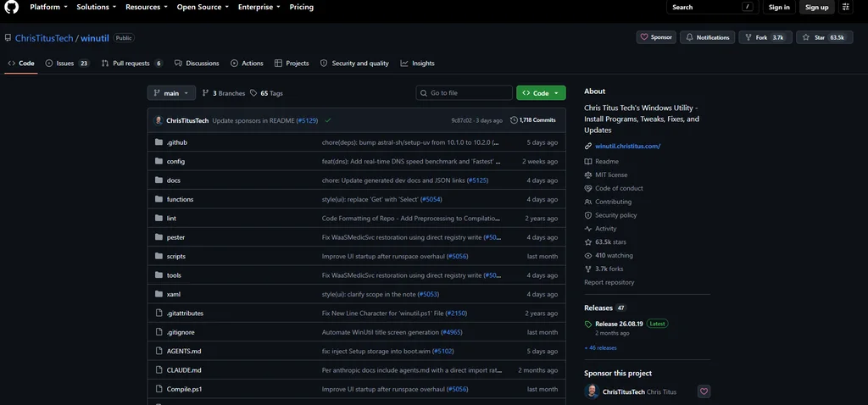This screenshot has height=405, width=868.
Task: Click the tools folder icon
Action: tap(159, 275)
